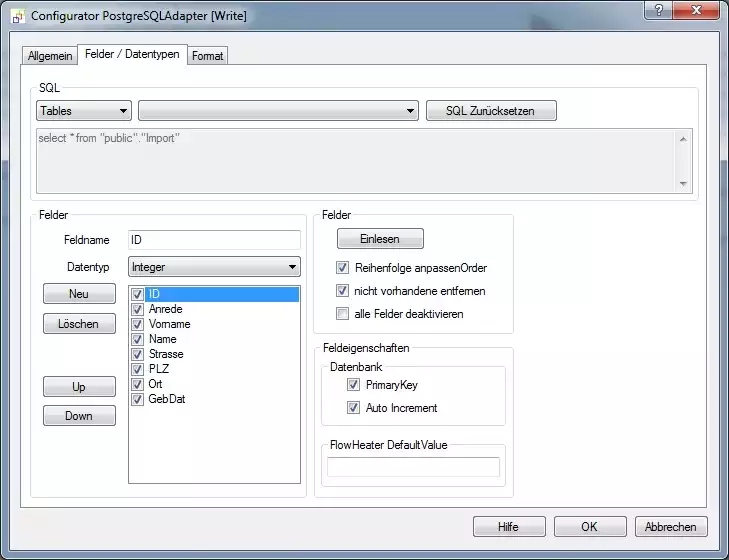Expand the Datentyp Integer dropdown

(214, 267)
